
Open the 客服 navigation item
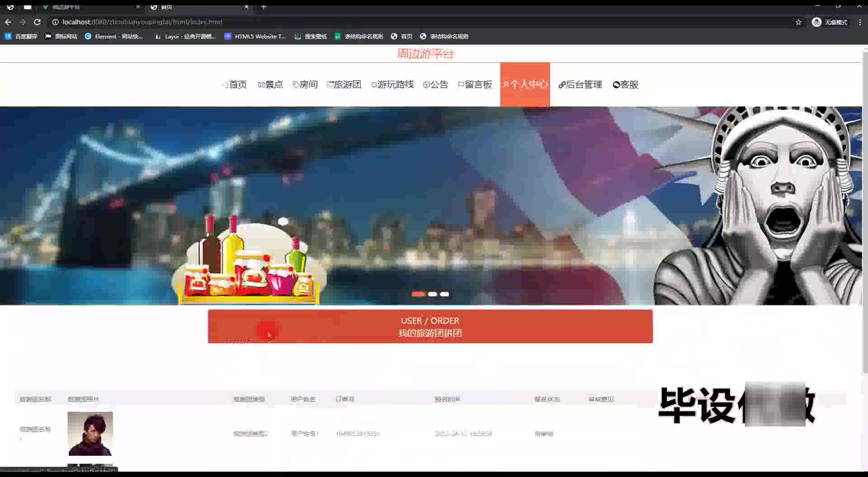coord(626,84)
